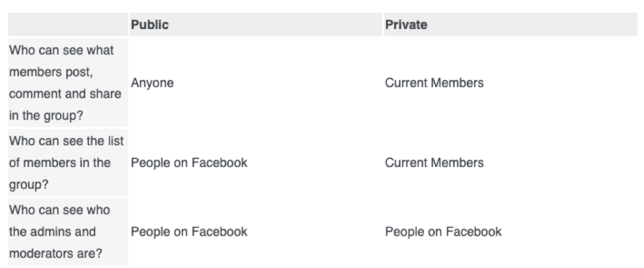Image resolution: width=644 pixels, height=268 pixels.
Task: Select the 'Anyone' cell under Public
Action: pos(152,83)
